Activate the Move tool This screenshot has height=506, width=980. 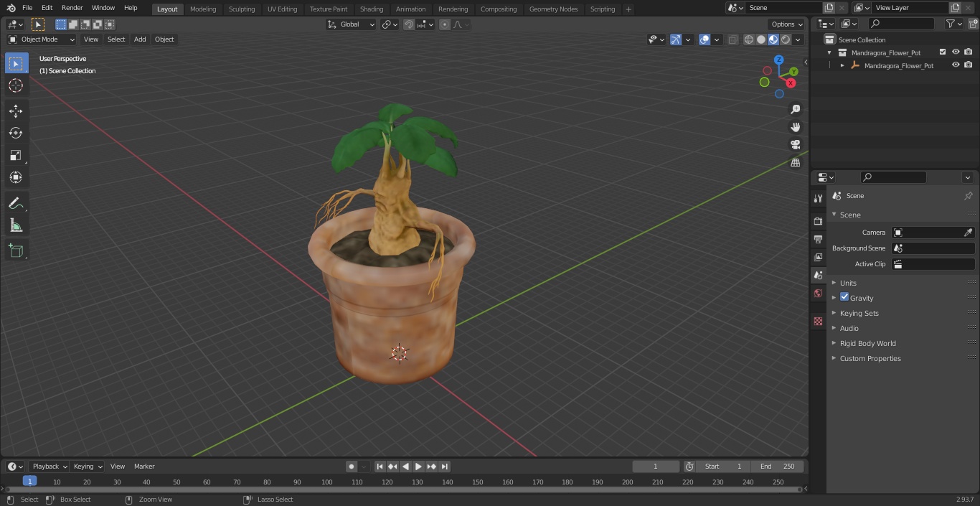tap(16, 111)
